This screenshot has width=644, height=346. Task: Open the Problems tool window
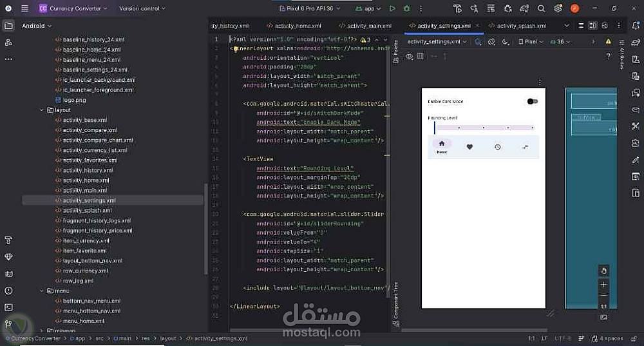(x=8, y=291)
